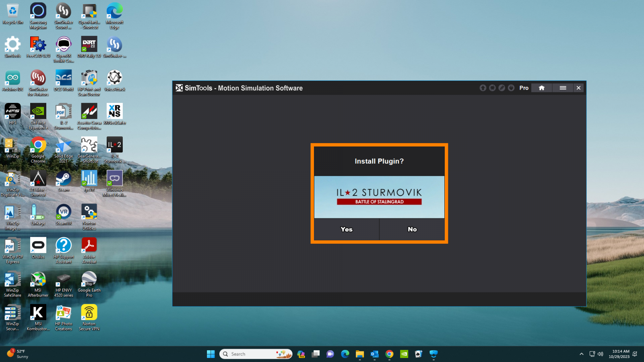Open fpsVR desktop icon
Viewport: 644px width, 362px height.
click(89, 181)
